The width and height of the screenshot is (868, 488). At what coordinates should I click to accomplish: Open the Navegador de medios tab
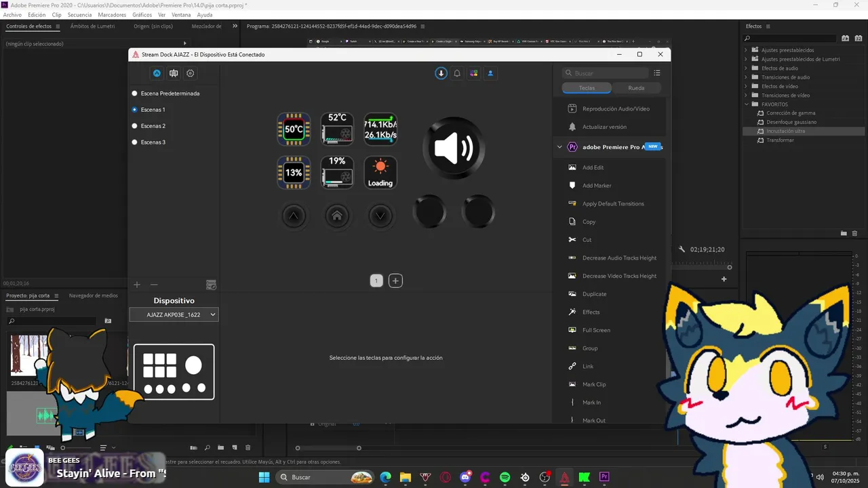[94, 296]
